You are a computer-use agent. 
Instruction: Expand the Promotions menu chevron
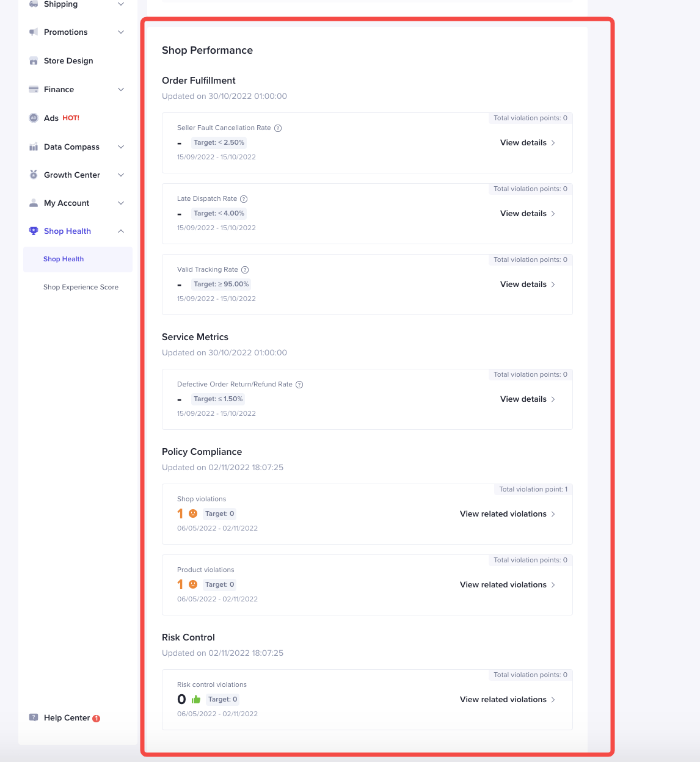[x=121, y=32]
